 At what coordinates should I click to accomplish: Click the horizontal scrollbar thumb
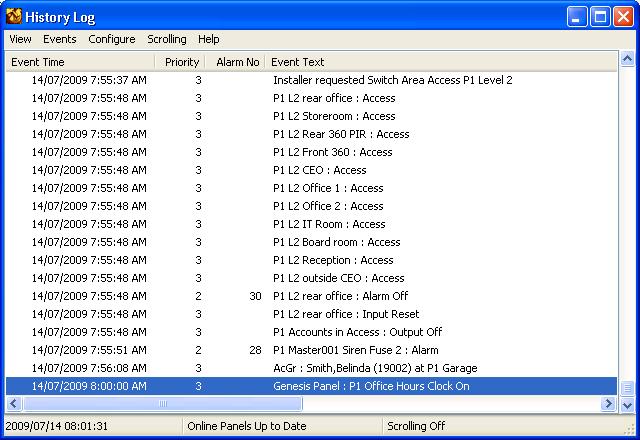162,404
